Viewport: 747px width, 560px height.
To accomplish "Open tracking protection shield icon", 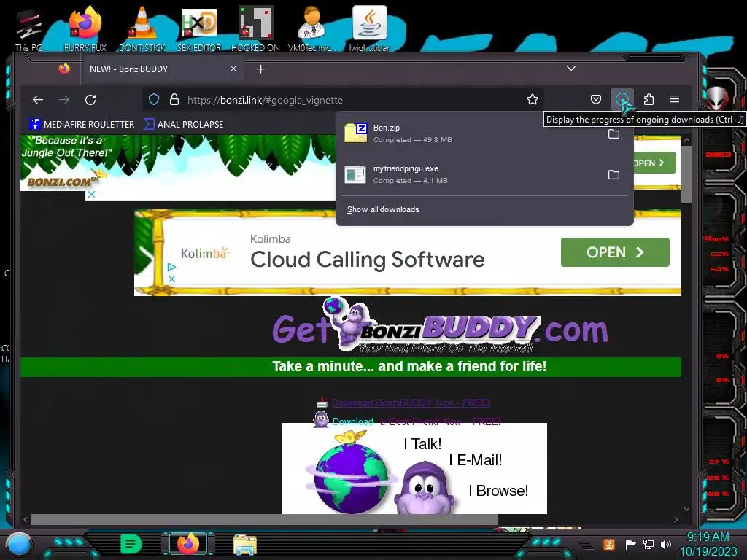I will (153, 99).
